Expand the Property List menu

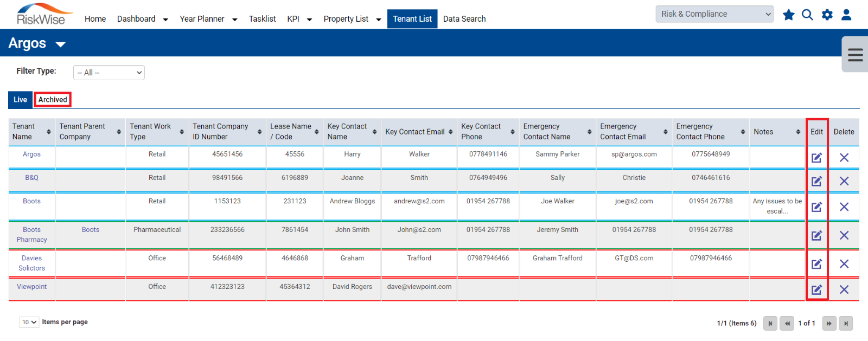[378, 20]
